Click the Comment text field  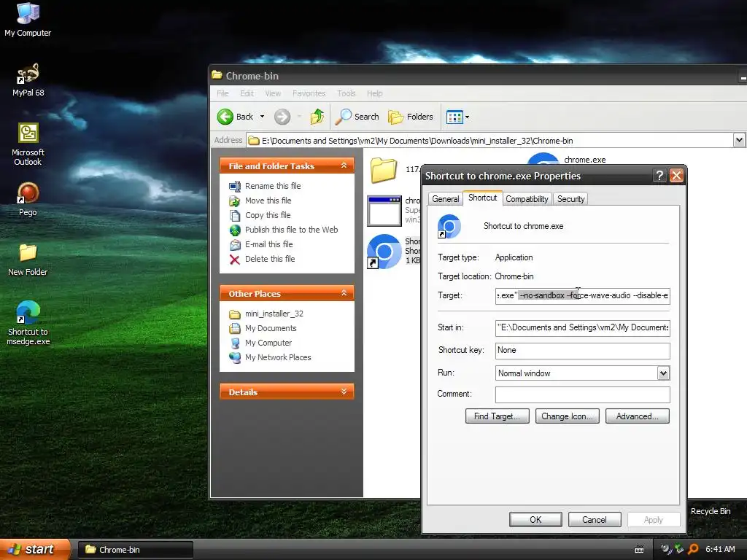point(583,394)
